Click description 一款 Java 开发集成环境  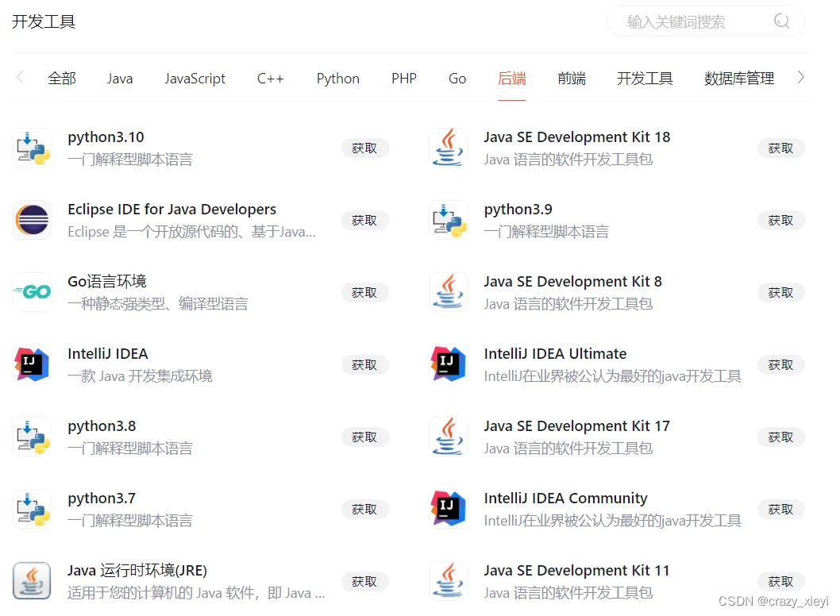[x=140, y=376]
